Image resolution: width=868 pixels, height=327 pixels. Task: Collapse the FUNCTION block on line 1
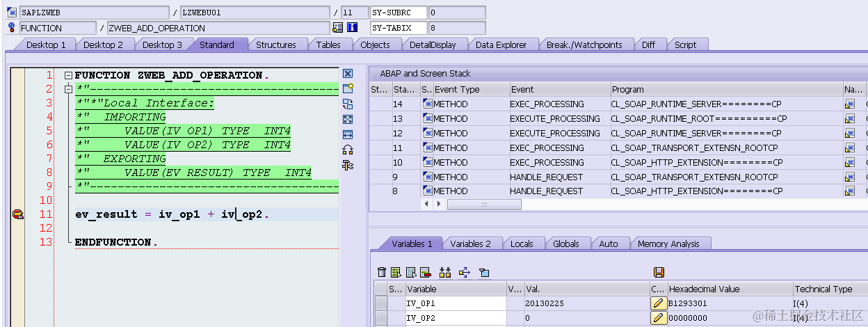[68, 75]
